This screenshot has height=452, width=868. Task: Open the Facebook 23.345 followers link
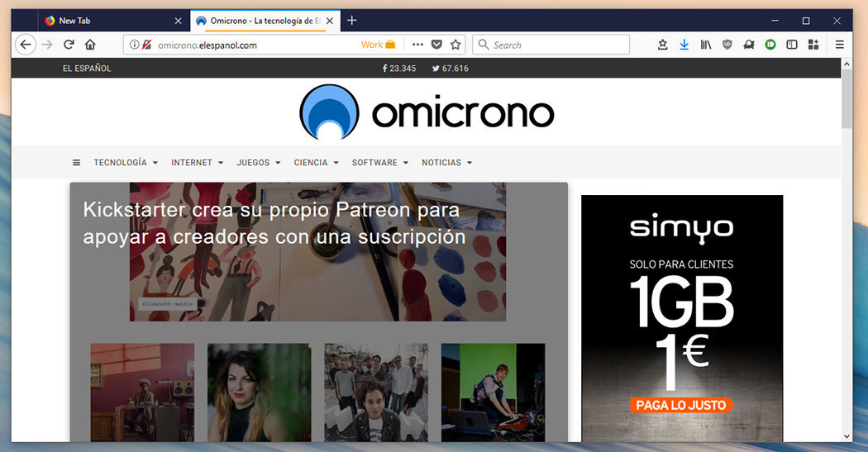pyautogui.click(x=399, y=69)
